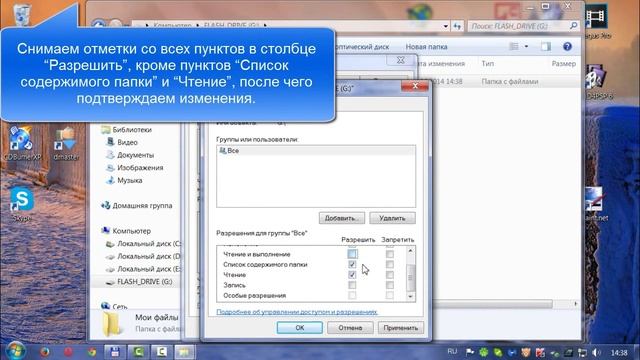This screenshot has width=640, height=360.
Task: Switch to the second green C taskbar app
Action: pyautogui.click(x=162, y=351)
